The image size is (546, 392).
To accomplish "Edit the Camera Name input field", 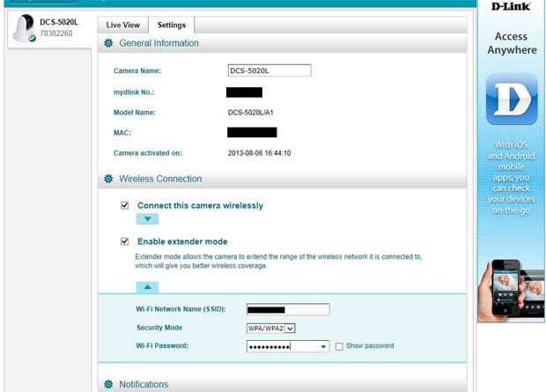I will (x=269, y=70).
